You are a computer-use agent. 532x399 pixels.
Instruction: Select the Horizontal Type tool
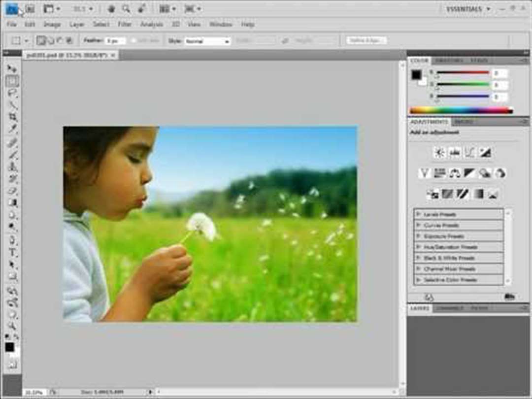[12, 252]
